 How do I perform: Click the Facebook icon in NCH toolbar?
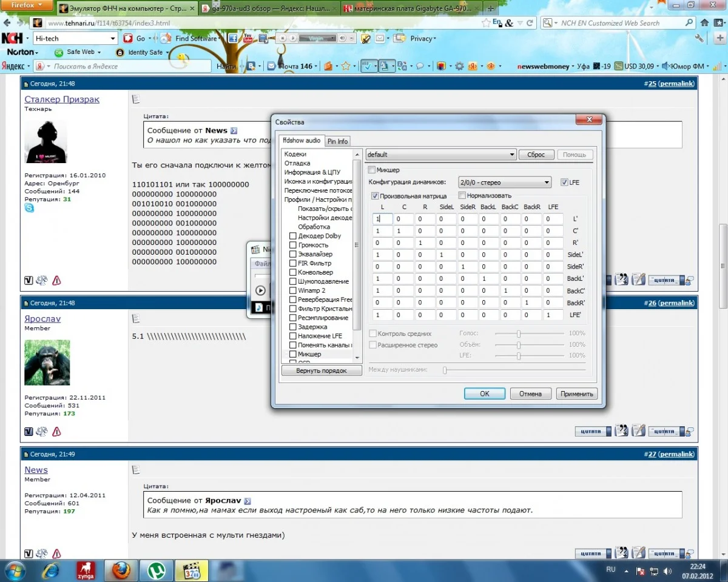point(232,38)
